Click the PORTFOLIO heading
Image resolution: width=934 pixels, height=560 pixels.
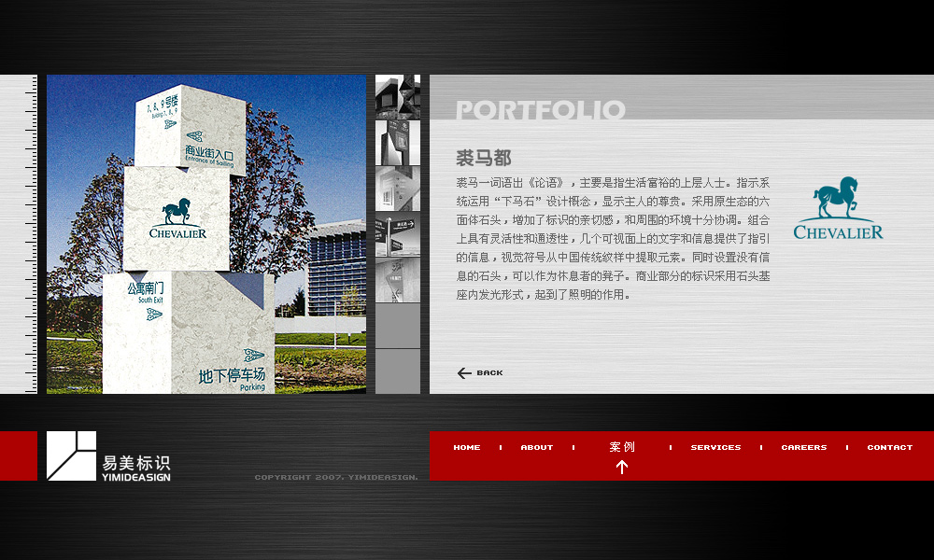point(541,109)
